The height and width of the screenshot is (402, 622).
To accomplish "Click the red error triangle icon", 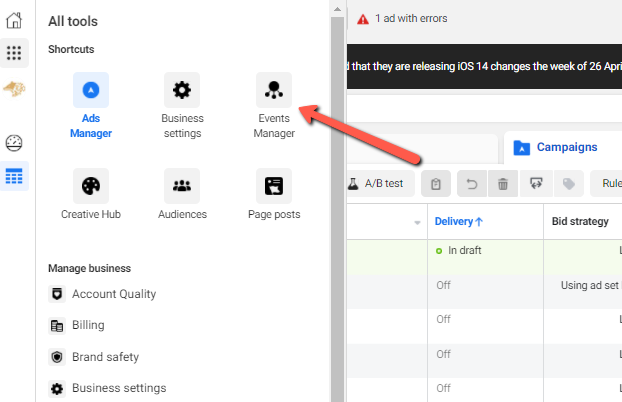I will (363, 19).
